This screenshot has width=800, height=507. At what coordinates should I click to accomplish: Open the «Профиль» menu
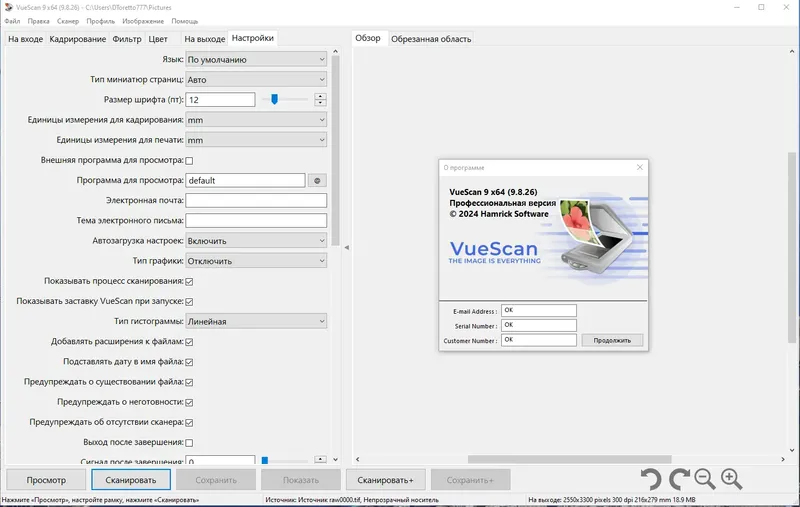101,21
